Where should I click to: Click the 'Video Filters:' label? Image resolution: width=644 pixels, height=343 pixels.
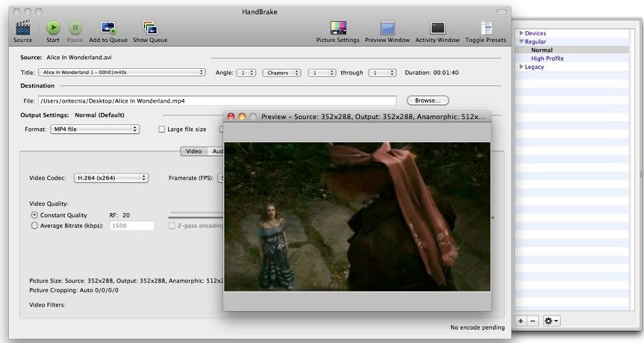(x=47, y=305)
